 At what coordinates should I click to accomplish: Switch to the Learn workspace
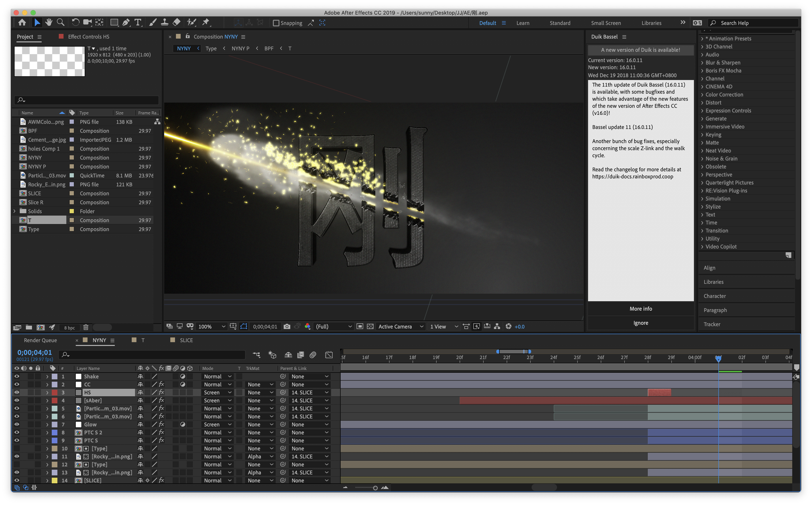[522, 23]
